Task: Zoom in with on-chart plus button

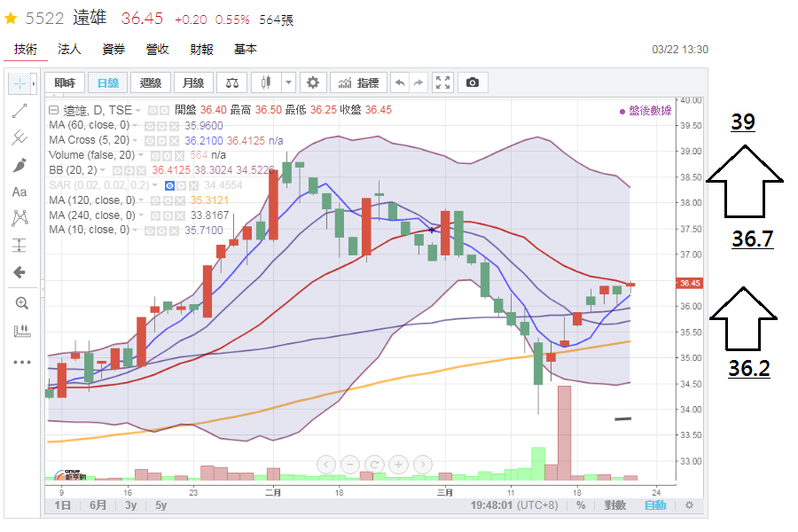Action: coord(398,465)
